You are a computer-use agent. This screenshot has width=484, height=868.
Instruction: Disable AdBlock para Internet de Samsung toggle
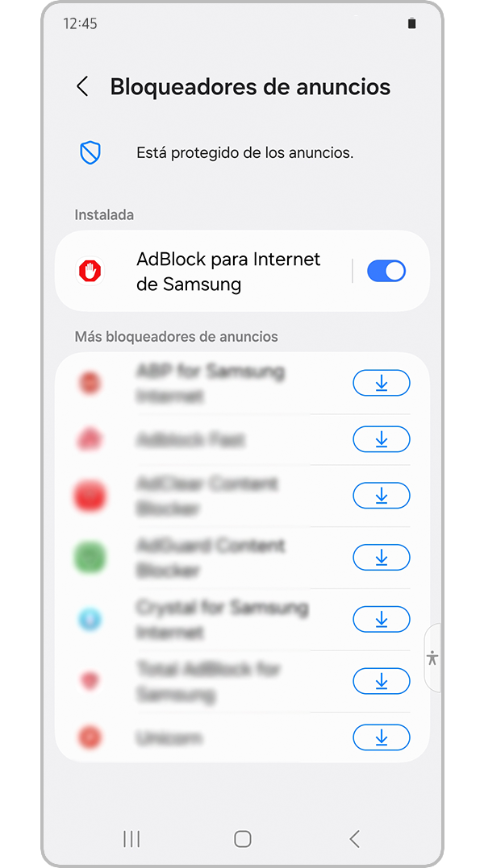pos(386,272)
